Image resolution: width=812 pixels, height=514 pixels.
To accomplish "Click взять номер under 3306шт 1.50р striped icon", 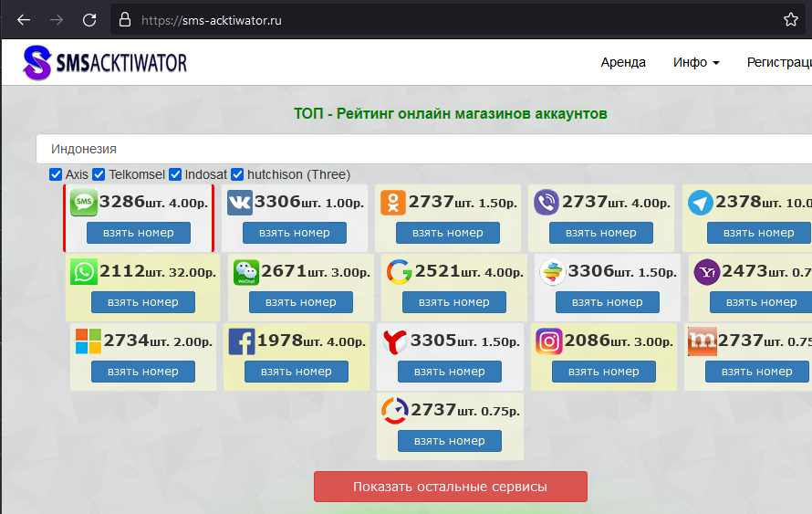I will [607, 302].
